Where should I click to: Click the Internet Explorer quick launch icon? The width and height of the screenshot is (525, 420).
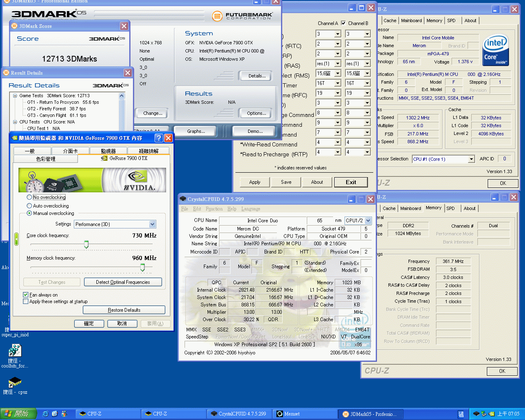point(46,414)
